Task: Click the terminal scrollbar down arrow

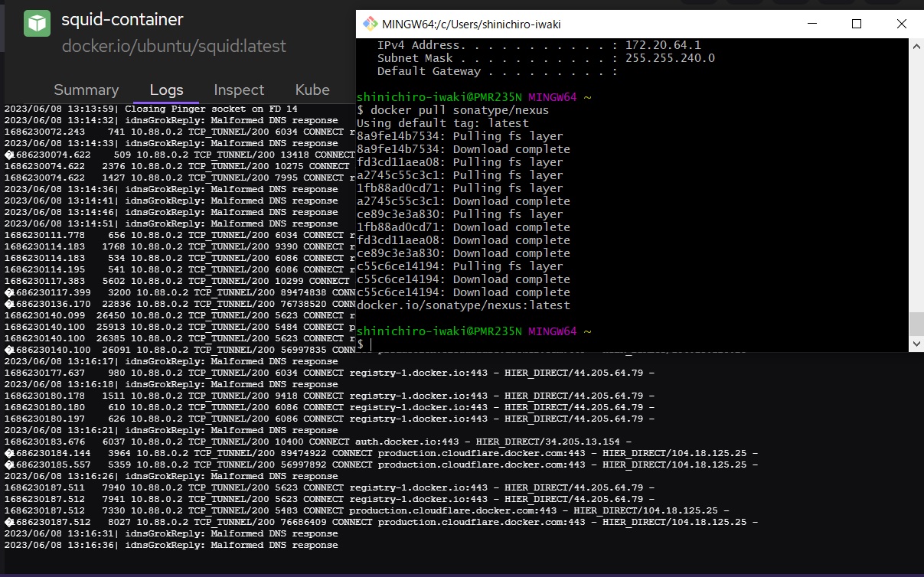Action: point(916,344)
